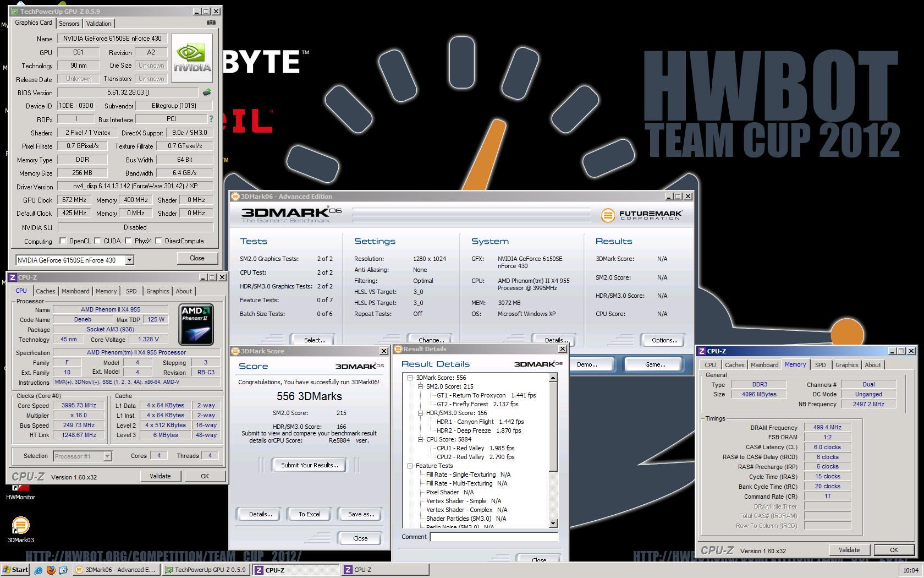The height and width of the screenshot is (578, 924).
Task: Click the Futuremark Corporation logo
Action: point(642,215)
